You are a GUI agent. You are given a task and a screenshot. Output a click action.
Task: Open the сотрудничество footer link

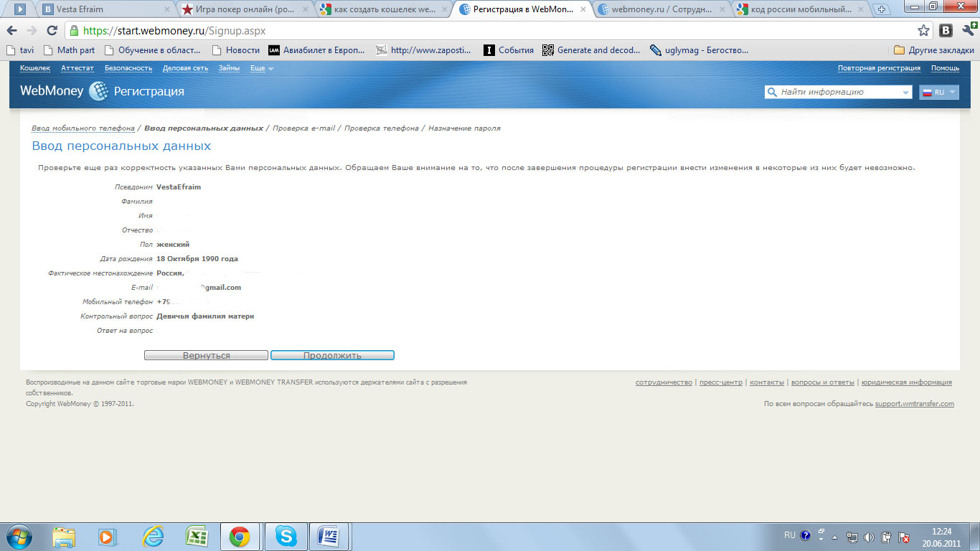click(x=664, y=382)
